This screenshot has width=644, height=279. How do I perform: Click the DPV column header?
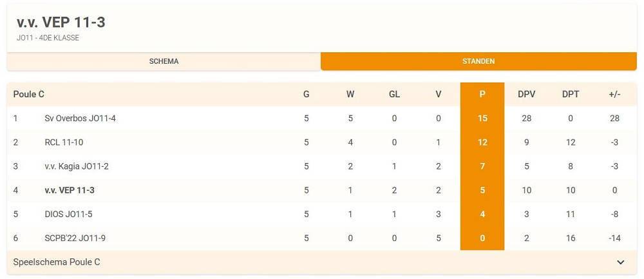coord(526,94)
